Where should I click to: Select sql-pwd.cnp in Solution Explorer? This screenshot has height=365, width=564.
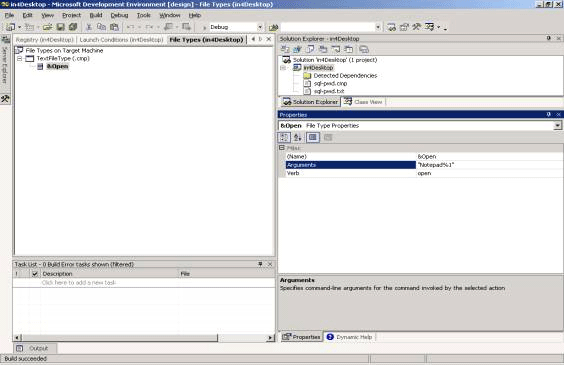[x=330, y=83]
